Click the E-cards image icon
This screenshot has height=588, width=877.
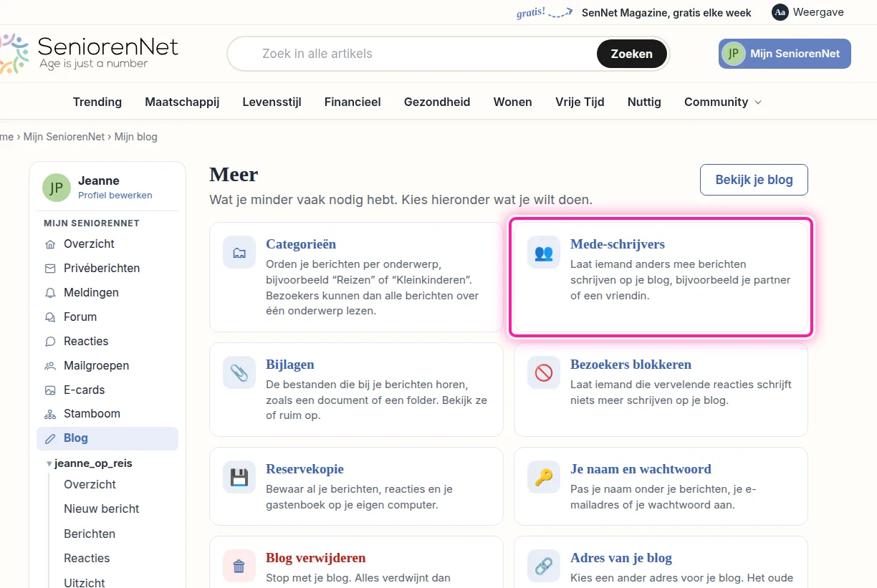[50, 390]
